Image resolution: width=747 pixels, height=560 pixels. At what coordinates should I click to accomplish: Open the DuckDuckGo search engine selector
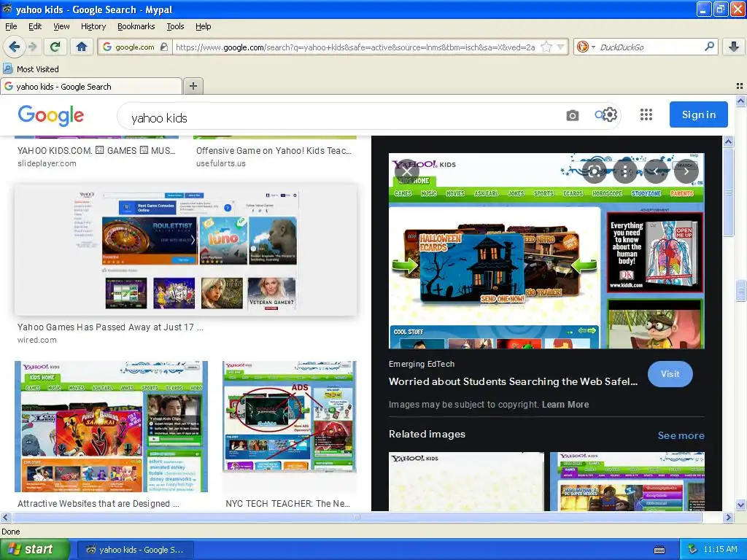(x=586, y=47)
